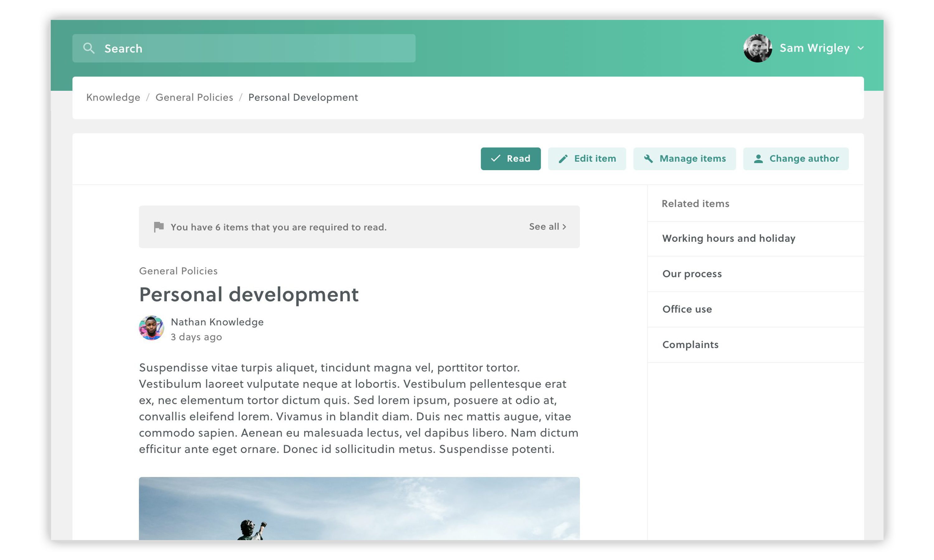Open the Our process related item
The height and width of the screenshot is (560, 934).
coord(692,274)
